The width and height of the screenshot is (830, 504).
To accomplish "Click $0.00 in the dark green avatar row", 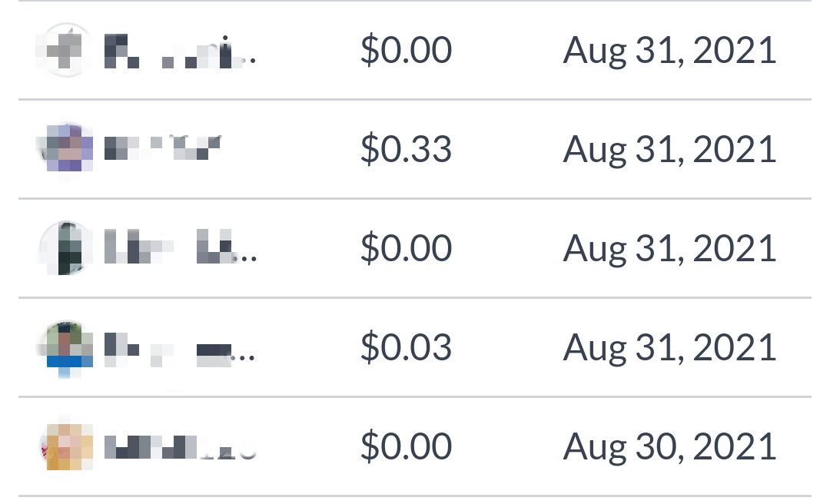I will click(x=406, y=247).
